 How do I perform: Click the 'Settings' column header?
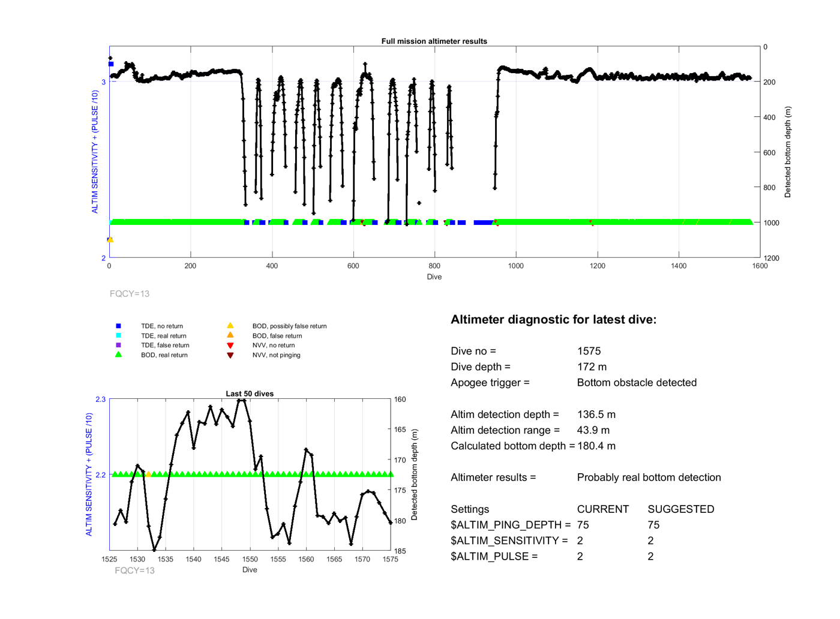click(470, 509)
